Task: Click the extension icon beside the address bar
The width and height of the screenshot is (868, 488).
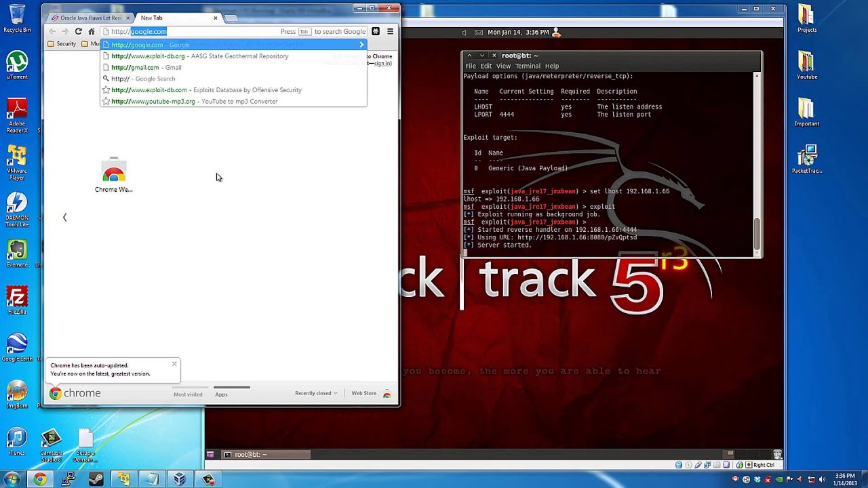Action: pos(376,31)
